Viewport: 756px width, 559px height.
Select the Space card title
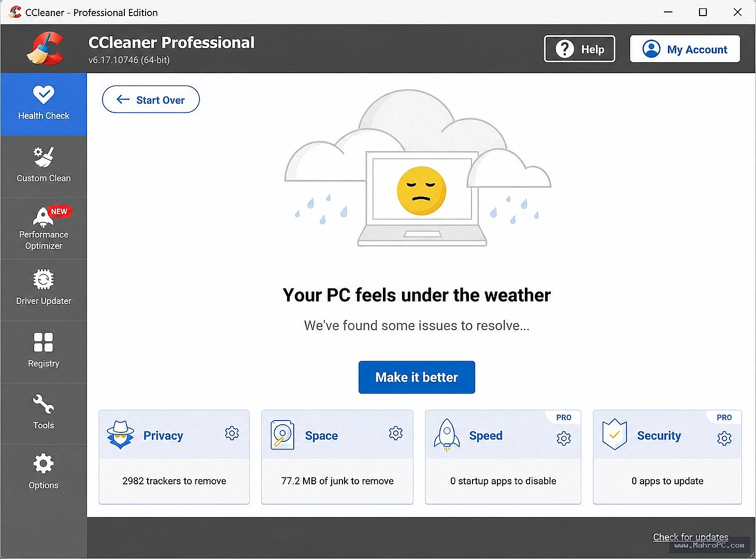pyautogui.click(x=321, y=436)
